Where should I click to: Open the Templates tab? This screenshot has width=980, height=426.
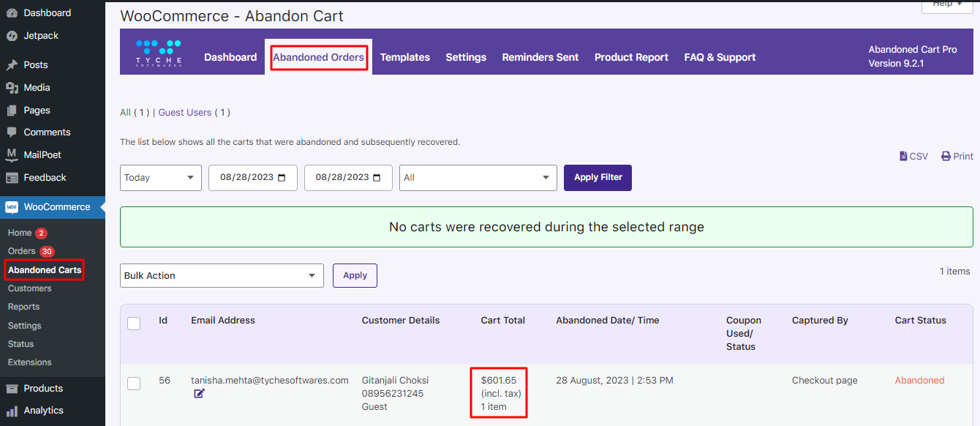coord(405,57)
